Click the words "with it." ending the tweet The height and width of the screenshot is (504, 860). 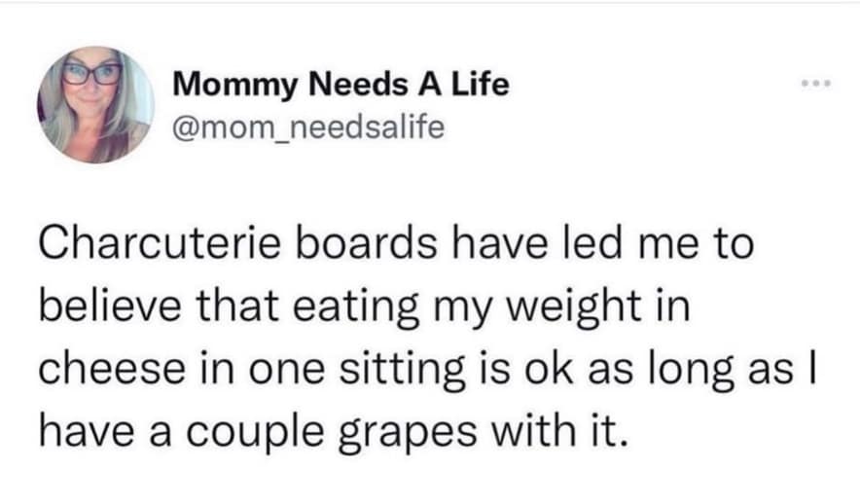click(x=545, y=428)
